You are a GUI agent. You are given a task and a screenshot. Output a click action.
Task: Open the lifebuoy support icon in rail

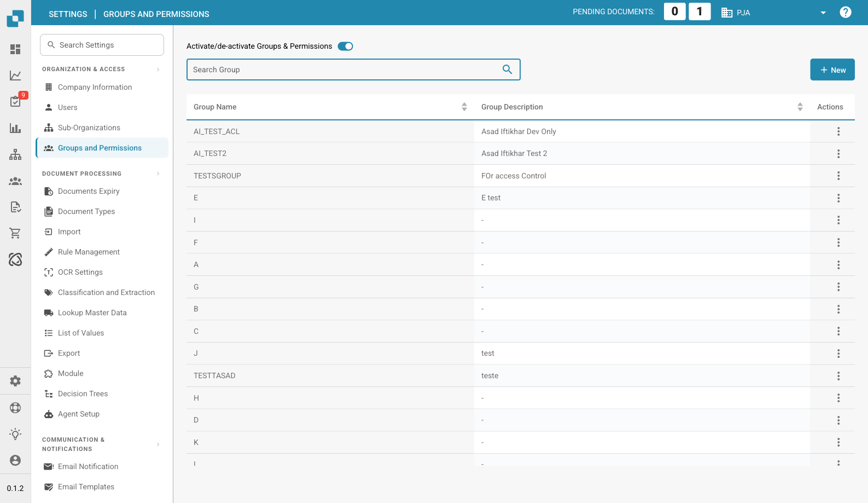coord(15,407)
